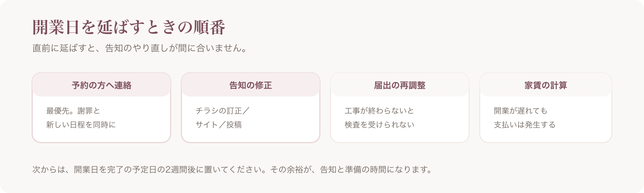Open the 予約の方へ連絡 card header

tap(102, 85)
